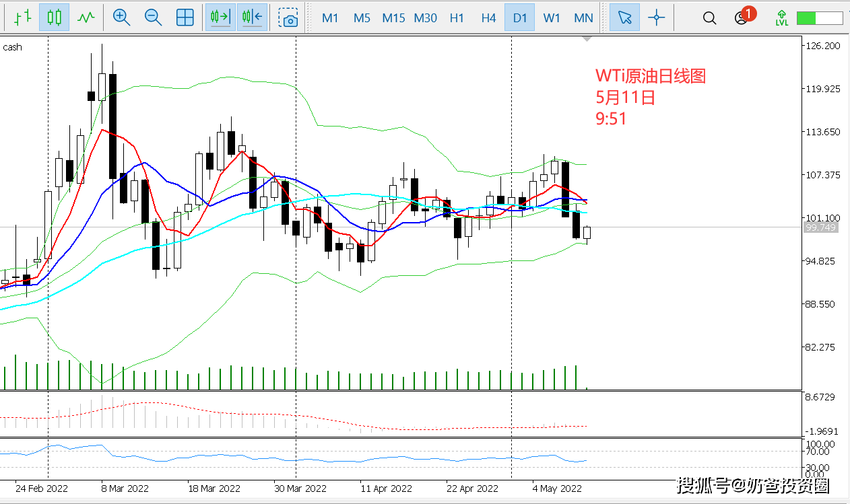850x504 pixels.
Task: Click indicator scale value 8.6729
Action: click(x=821, y=398)
